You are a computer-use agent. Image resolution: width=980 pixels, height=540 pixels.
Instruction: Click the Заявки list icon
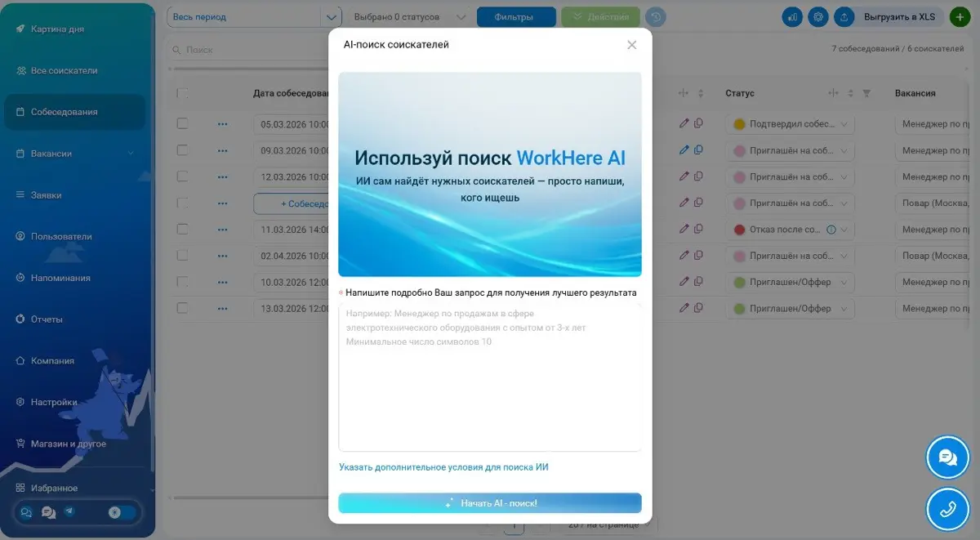coord(21,195)
